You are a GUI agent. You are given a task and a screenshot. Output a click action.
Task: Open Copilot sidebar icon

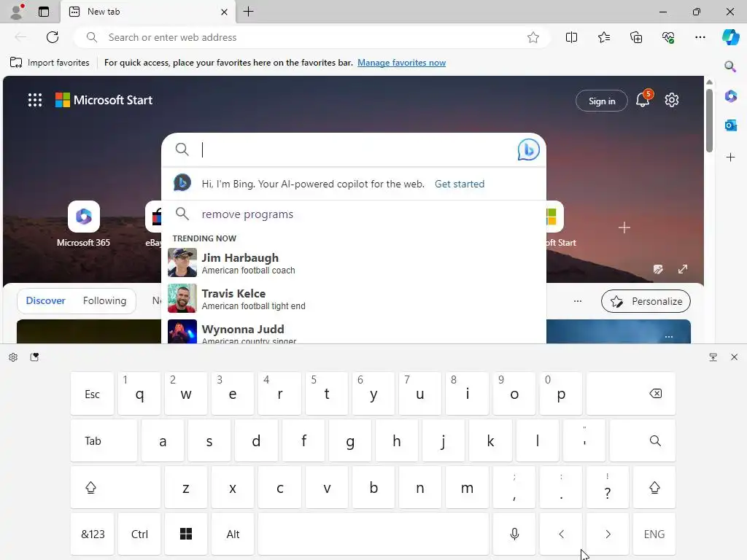coord(730,37)
